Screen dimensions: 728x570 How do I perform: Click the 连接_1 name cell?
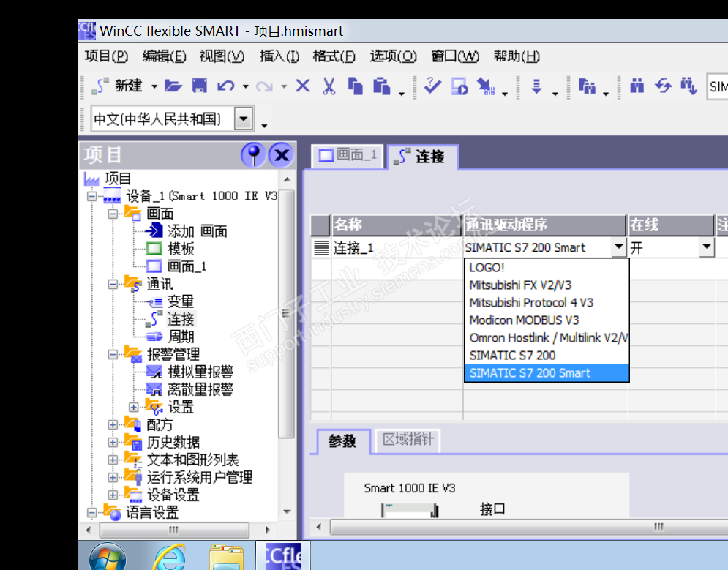point(397,248)
